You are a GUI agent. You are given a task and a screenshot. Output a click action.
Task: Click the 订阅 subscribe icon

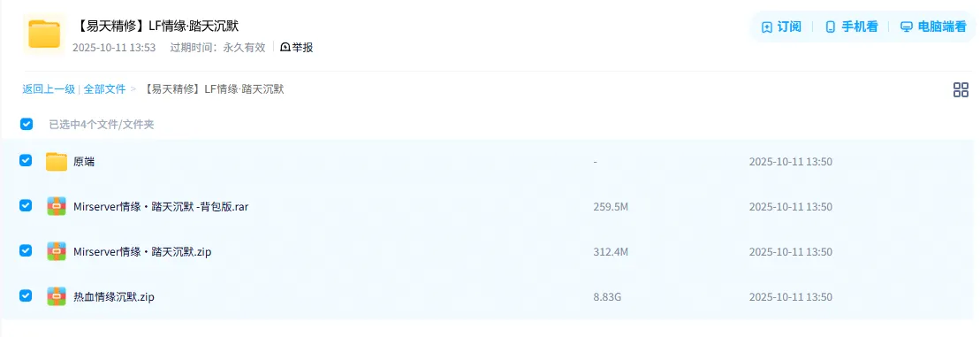pos(767,27)
